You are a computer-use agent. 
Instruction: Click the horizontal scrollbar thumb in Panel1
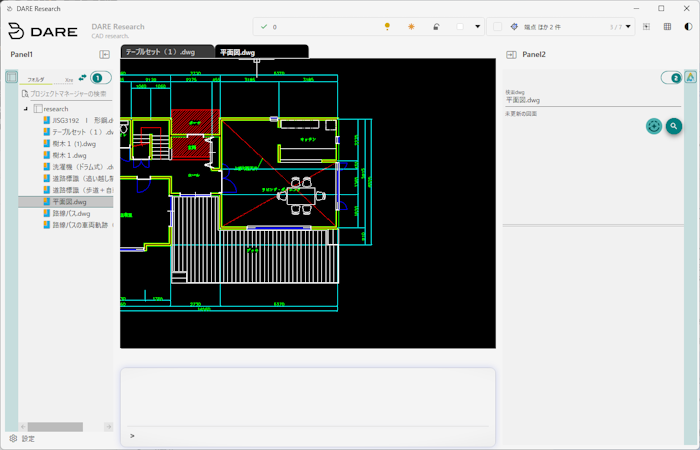point(55,427)
